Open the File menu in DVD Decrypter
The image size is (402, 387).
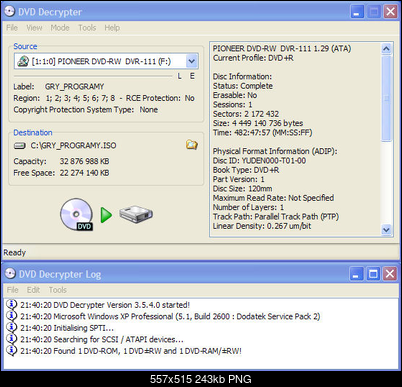(x=12, y=28)
